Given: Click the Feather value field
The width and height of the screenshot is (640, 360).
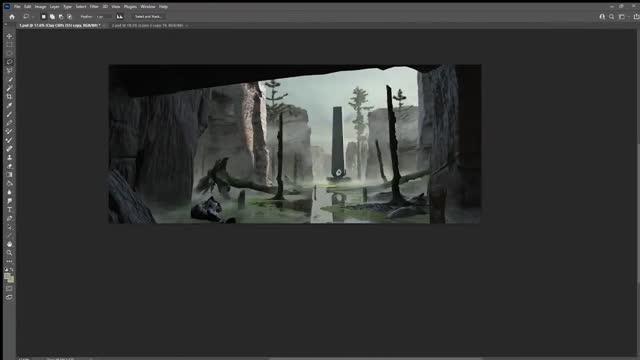Looking at the screenshot, I should [103, 17].
